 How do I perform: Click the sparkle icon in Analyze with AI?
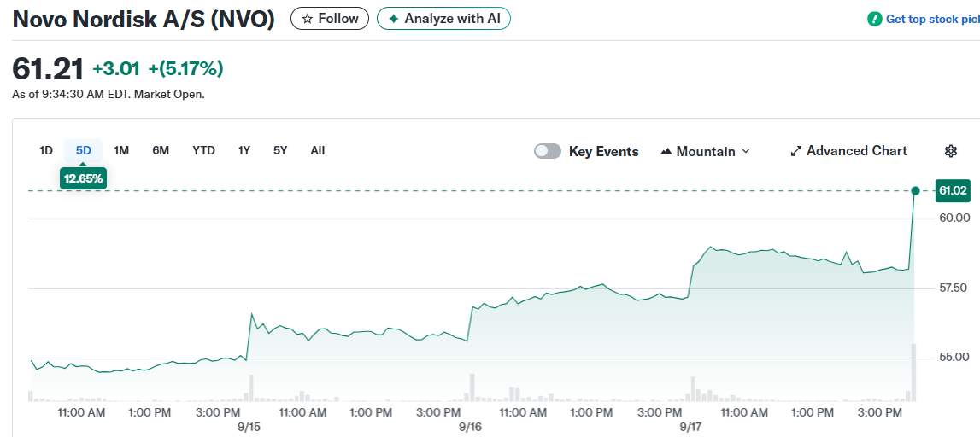393,19
